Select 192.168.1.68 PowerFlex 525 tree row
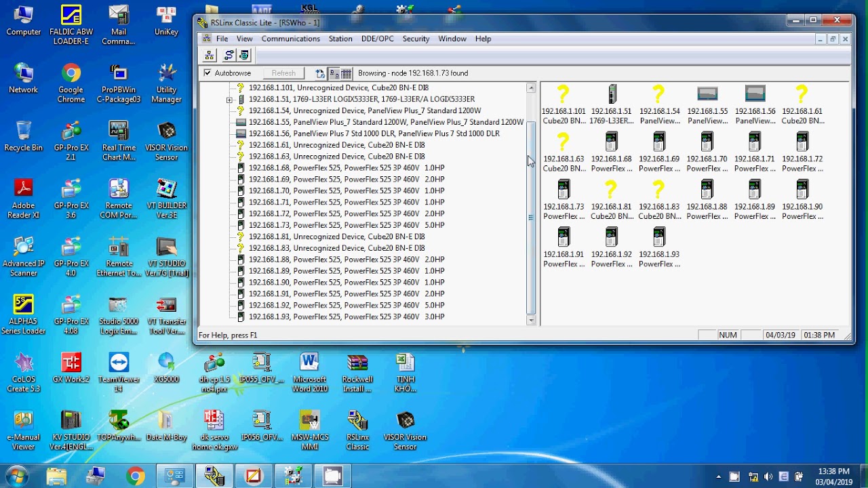The image size is (868, 488). point(347,167)
